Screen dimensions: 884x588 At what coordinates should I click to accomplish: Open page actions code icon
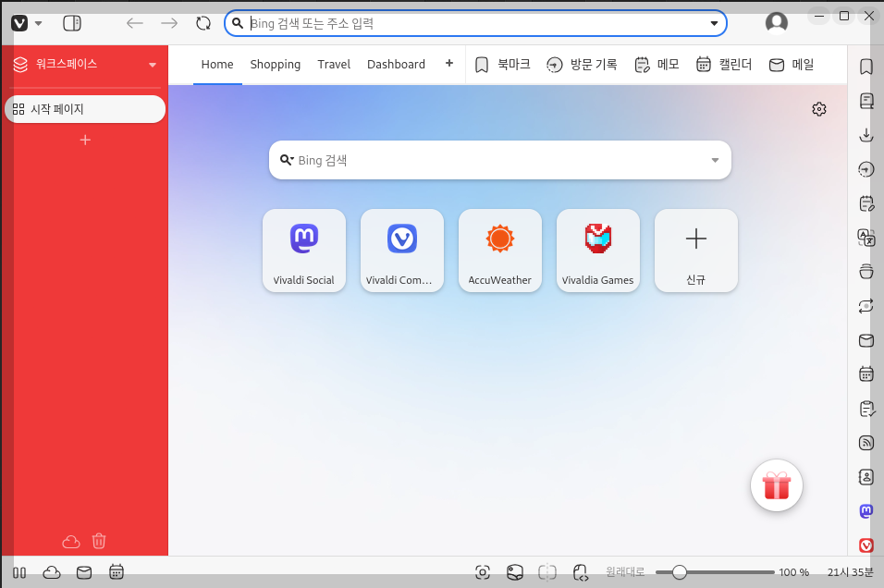(x=580, y=573)
